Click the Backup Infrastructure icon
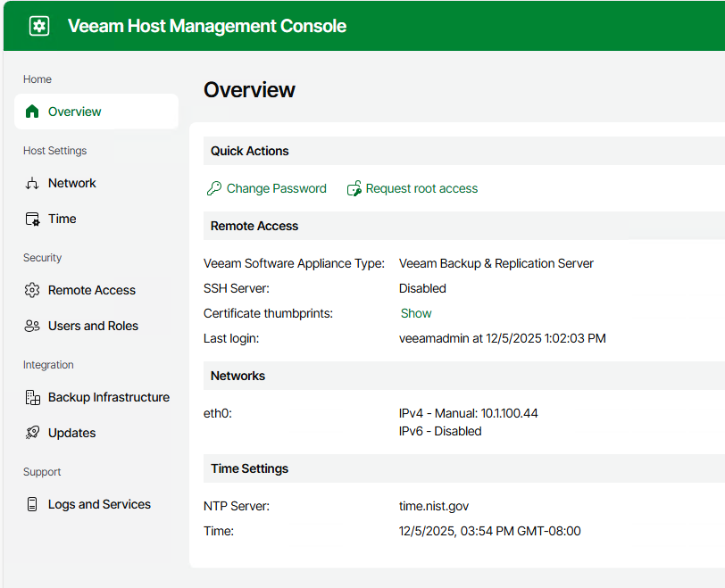The height and width of the screenshot is (588, 725). coord(32,397)
